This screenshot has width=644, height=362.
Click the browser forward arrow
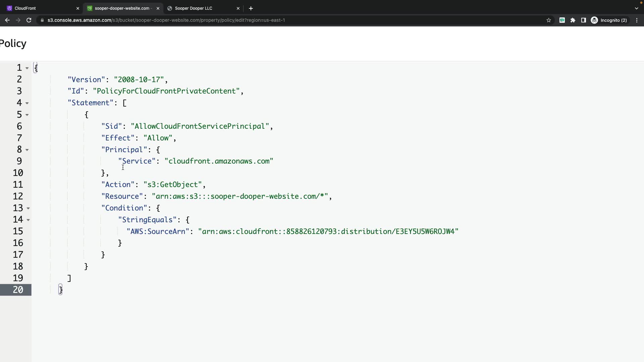pyautogui.click(x=18, y=20)
